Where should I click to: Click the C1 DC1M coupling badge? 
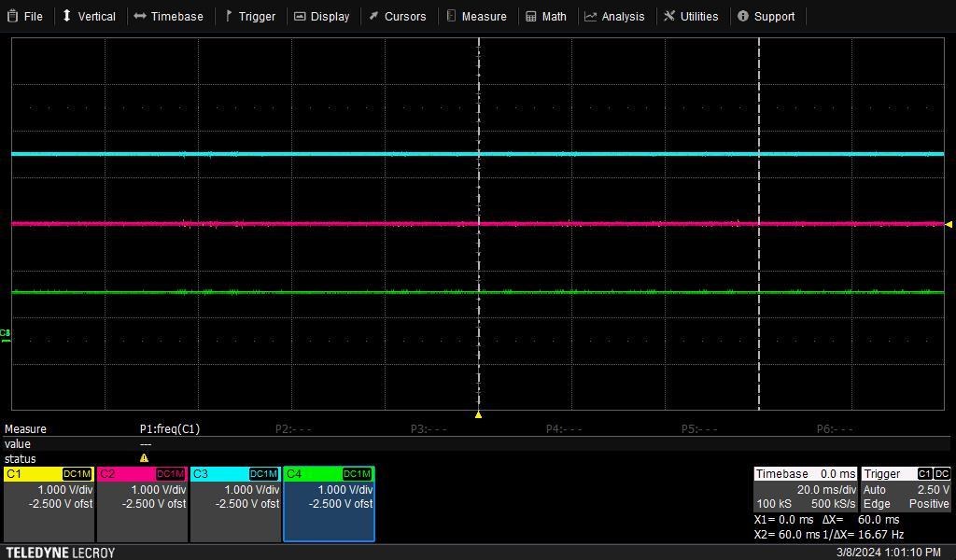77,473
